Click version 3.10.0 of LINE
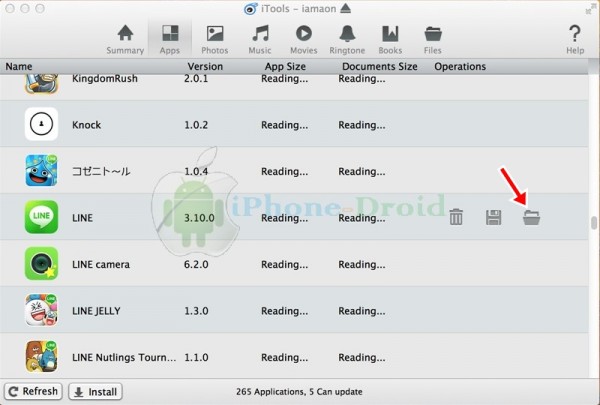Image resolution: width=600 pixels, height=405 pixels. (x=199, y=218)
